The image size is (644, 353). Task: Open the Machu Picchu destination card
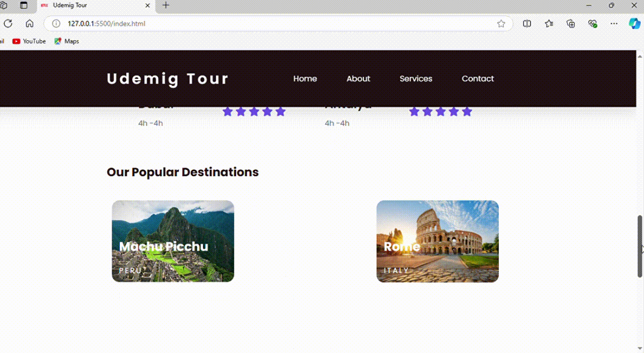(173, 241)
